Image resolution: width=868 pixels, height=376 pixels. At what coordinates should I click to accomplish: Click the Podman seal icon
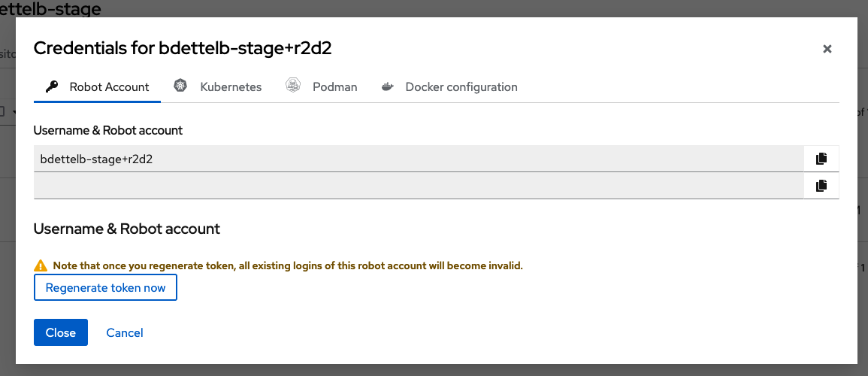tap(293, 86)
